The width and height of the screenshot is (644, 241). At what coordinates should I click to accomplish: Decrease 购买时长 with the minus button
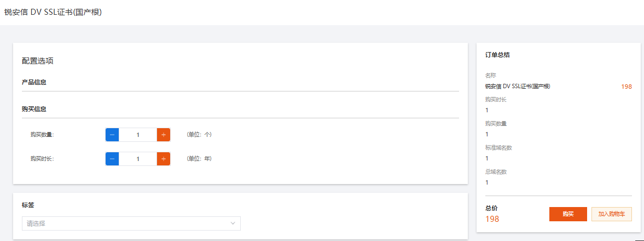[x=112, y=159]
